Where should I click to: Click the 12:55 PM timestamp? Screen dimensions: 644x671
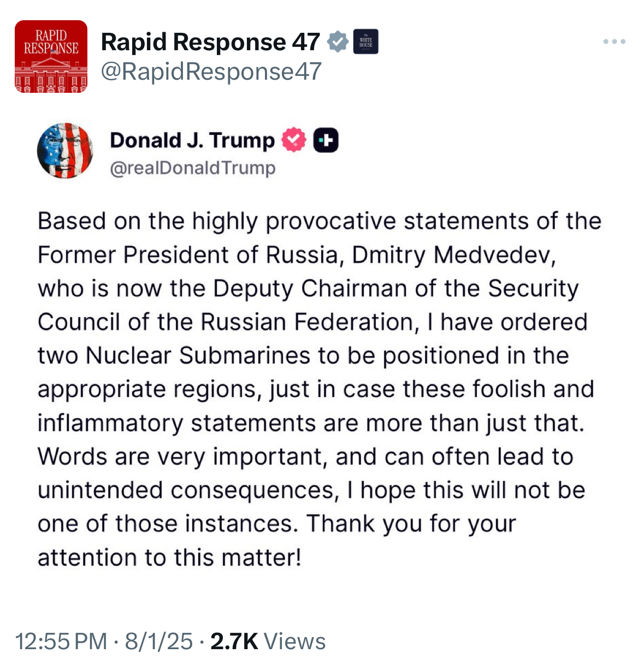(61, 642)
